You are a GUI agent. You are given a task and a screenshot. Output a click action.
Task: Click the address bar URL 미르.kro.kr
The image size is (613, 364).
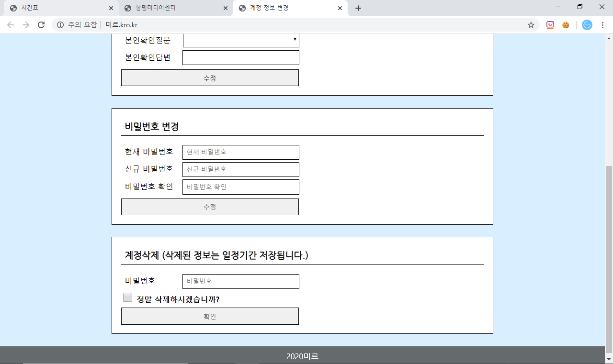(122, 25)
